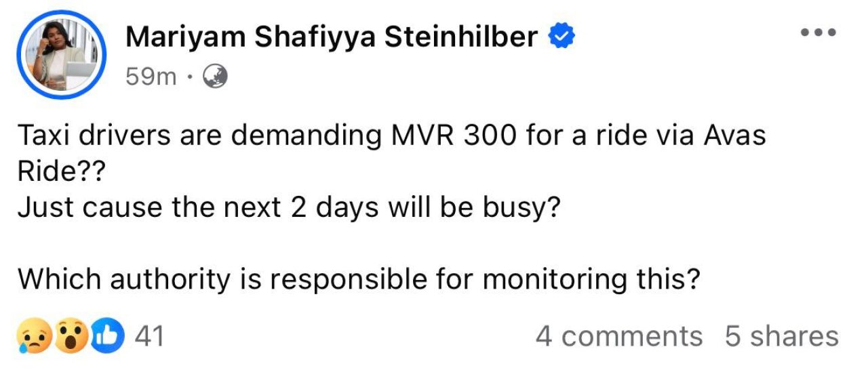Click the line starting 'Taxi drivers are demanding'
Image resolution: width=868 pixels, height=391 pixels.
click(x=391, y=136)
